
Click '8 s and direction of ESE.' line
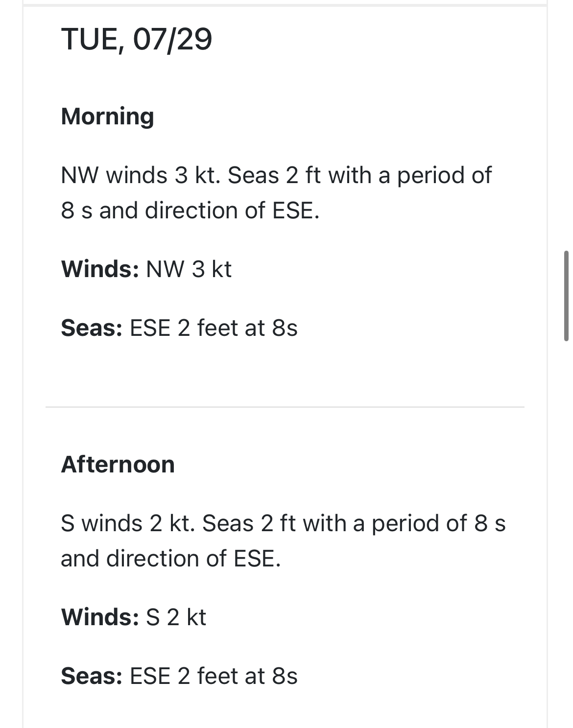pos(190,211)
